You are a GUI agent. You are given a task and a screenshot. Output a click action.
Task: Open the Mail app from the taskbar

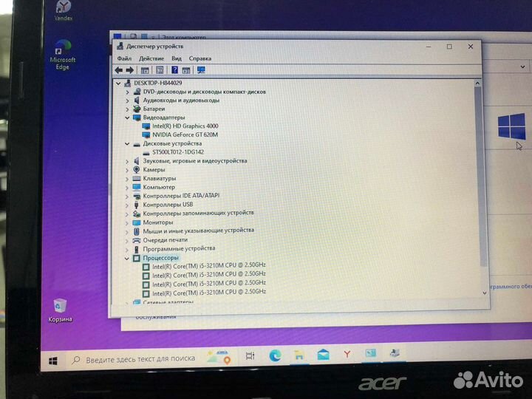coord(323,355)
